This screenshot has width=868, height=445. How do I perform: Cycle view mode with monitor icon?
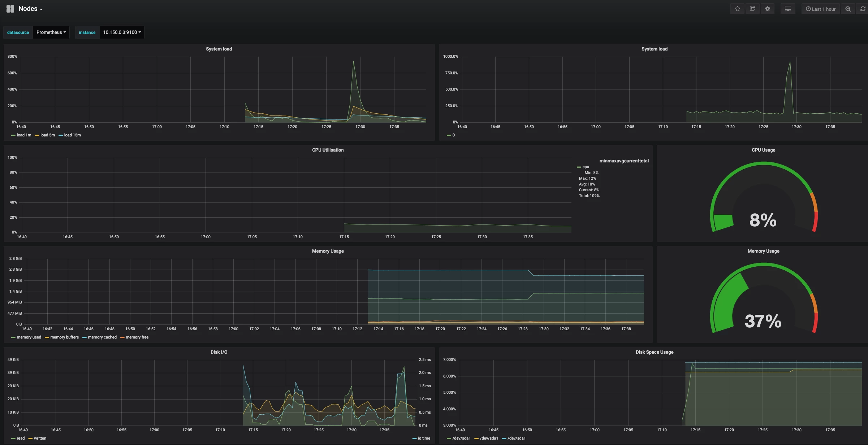[x=788, y=9]
